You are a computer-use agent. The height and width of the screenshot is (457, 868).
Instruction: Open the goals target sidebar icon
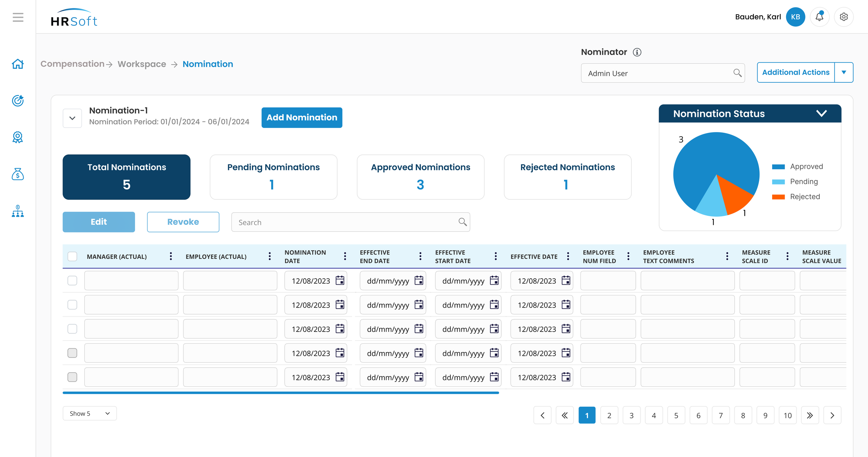tap(18, 101)
